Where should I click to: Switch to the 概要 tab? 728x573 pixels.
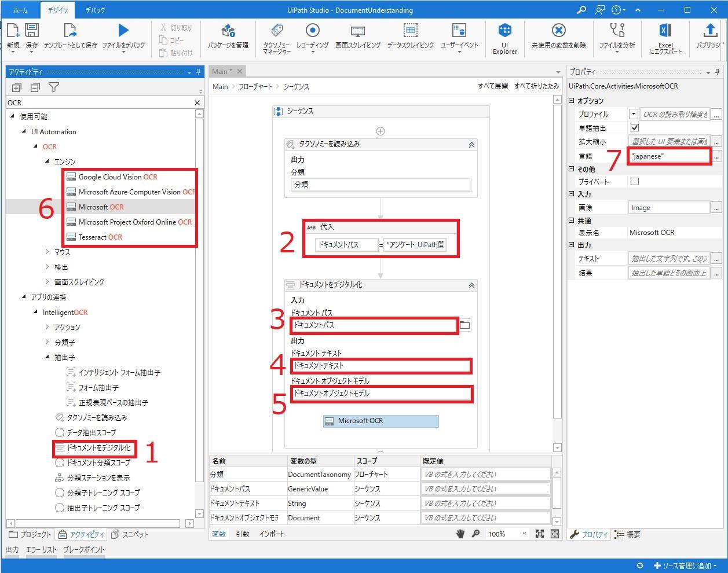(628, 534)
